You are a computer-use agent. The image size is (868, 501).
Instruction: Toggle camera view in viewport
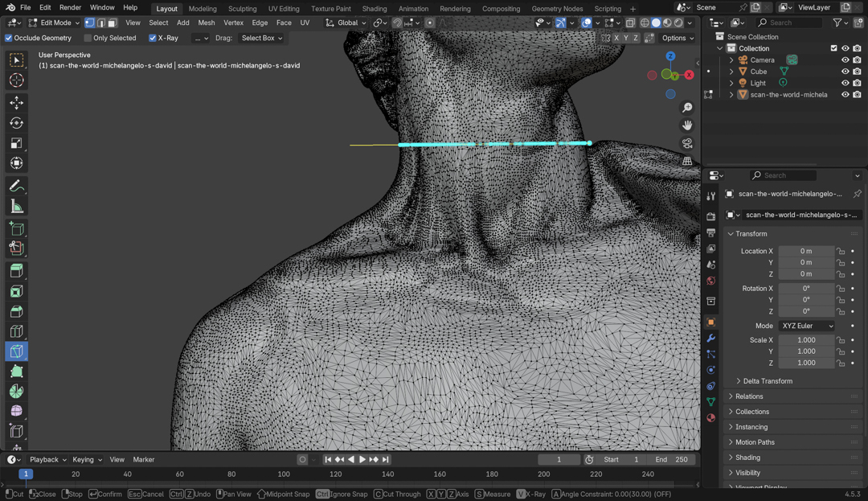[x=687, y=143]
